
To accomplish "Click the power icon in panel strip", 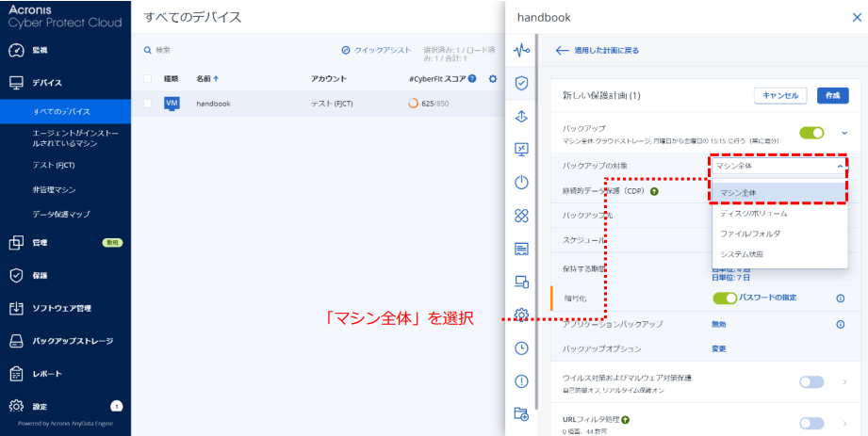I will click(x=521, y=182).
